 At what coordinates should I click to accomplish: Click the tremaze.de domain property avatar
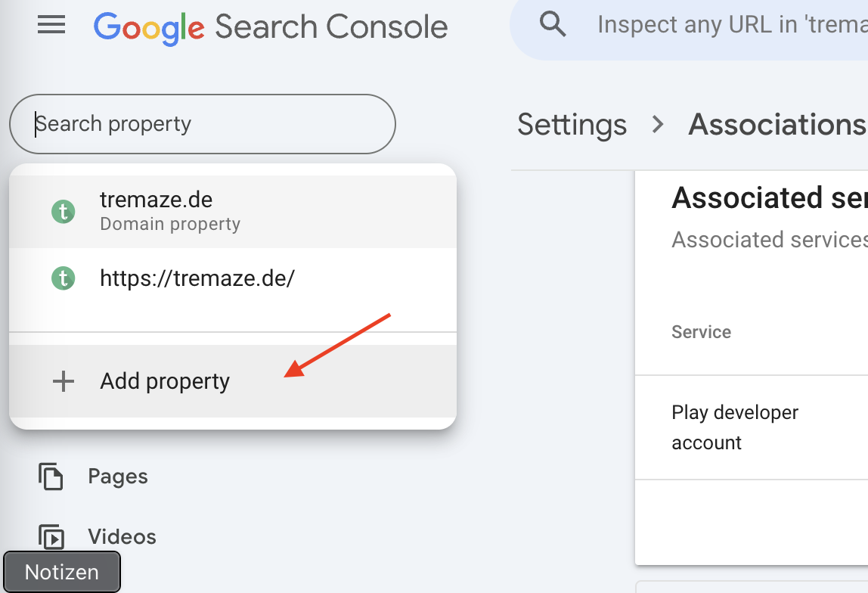click(x=64, y=212)
